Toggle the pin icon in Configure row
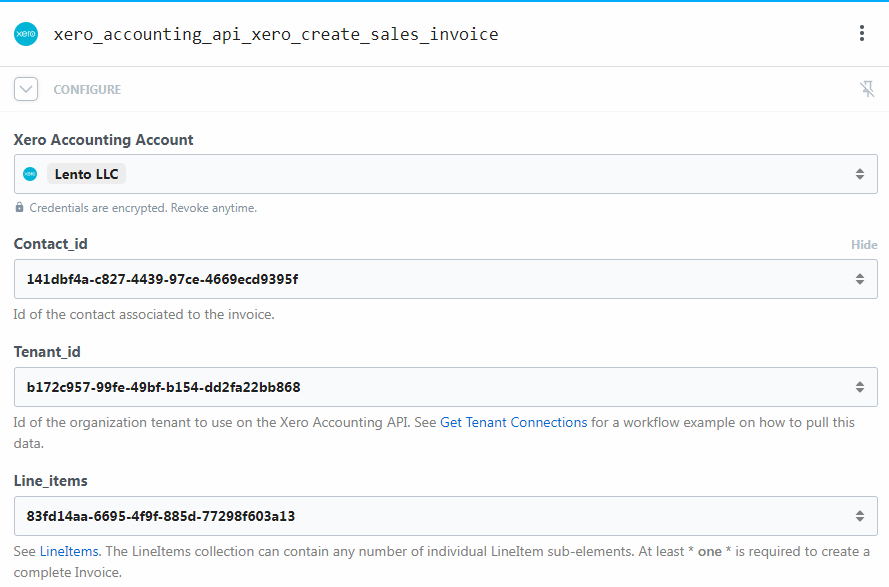 click(867, 89)
